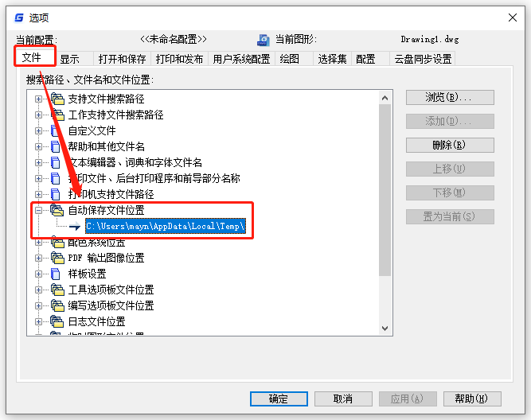Expand the 样板设置 tree node
531x420 pixels.
click(38, 274)
